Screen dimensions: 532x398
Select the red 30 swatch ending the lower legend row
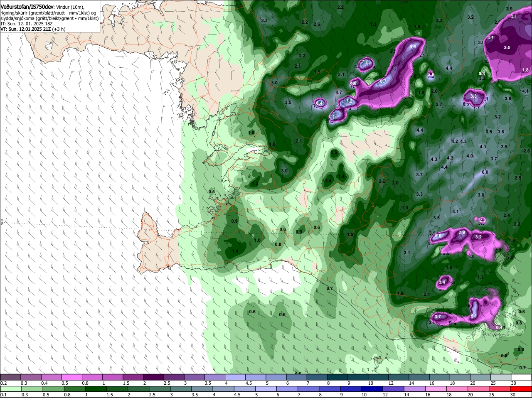click(x=521, y=389)
